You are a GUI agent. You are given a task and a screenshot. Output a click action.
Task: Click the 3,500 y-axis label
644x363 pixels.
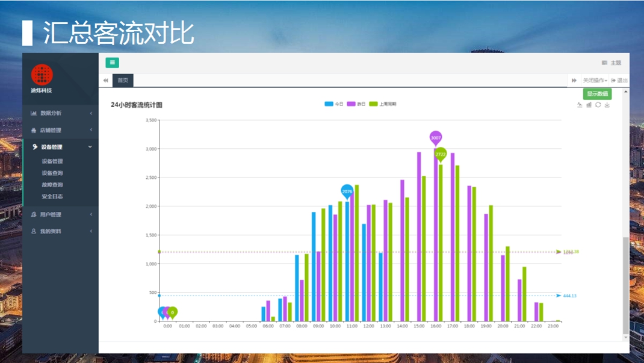151,120
